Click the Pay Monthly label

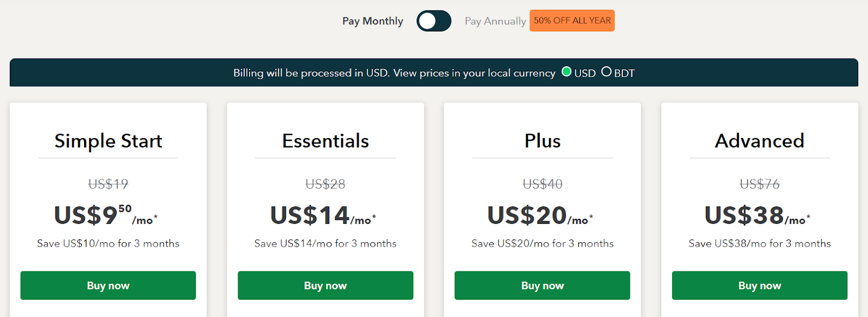click(373, 21)
